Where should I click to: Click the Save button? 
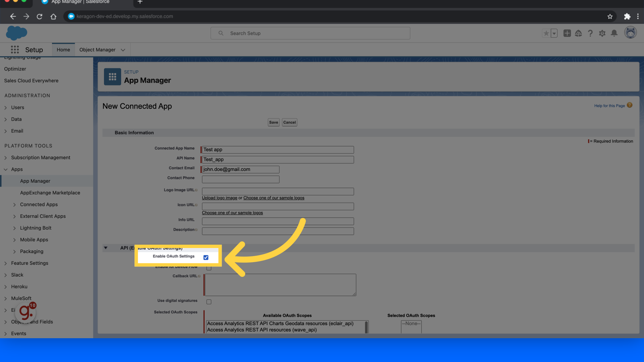[x=274, y=122]
